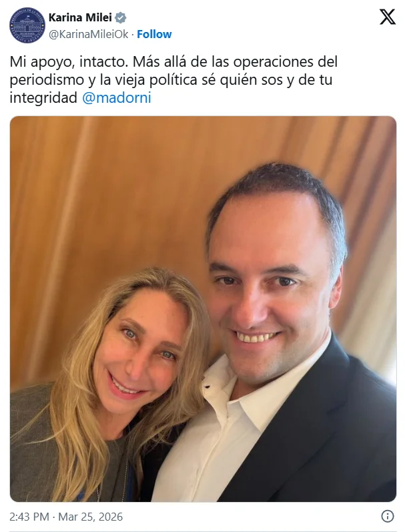Click the word "integridad" in tweet
The height and width of the screenshot is (532, 405).
44,98
